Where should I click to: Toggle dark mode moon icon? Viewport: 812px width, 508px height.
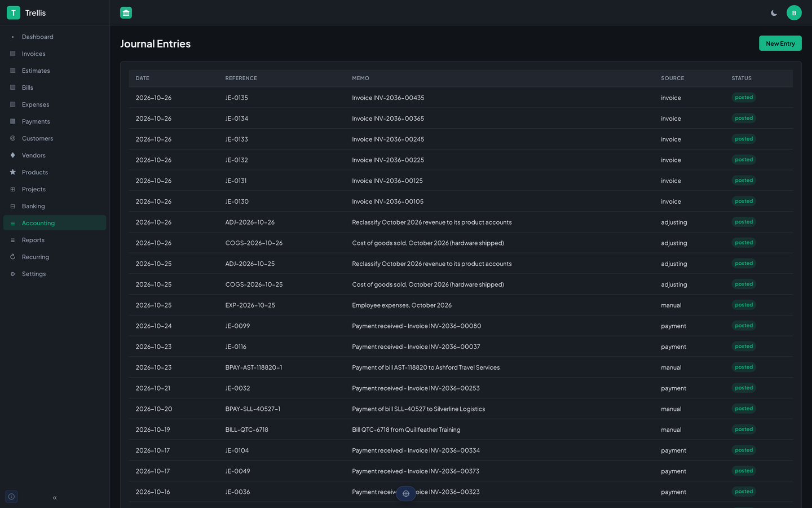pos(774,13)
